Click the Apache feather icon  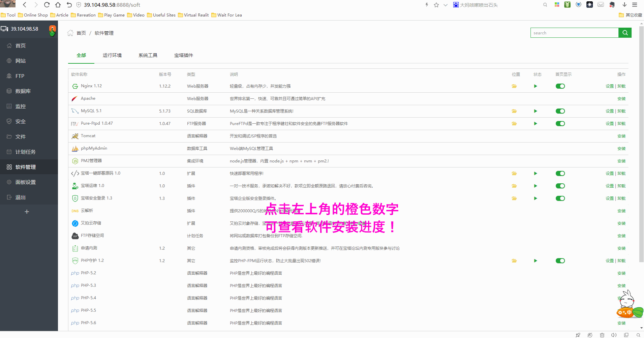[75, 99]
